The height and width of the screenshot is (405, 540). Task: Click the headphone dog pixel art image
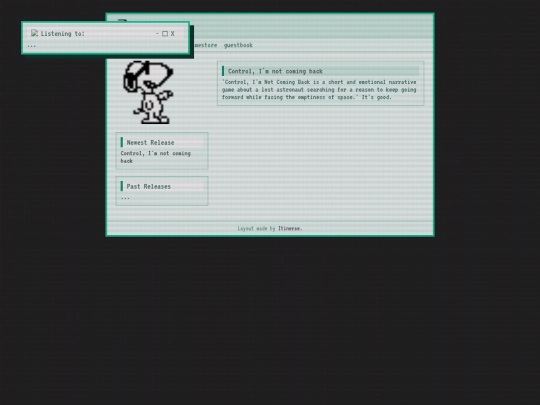148,92
